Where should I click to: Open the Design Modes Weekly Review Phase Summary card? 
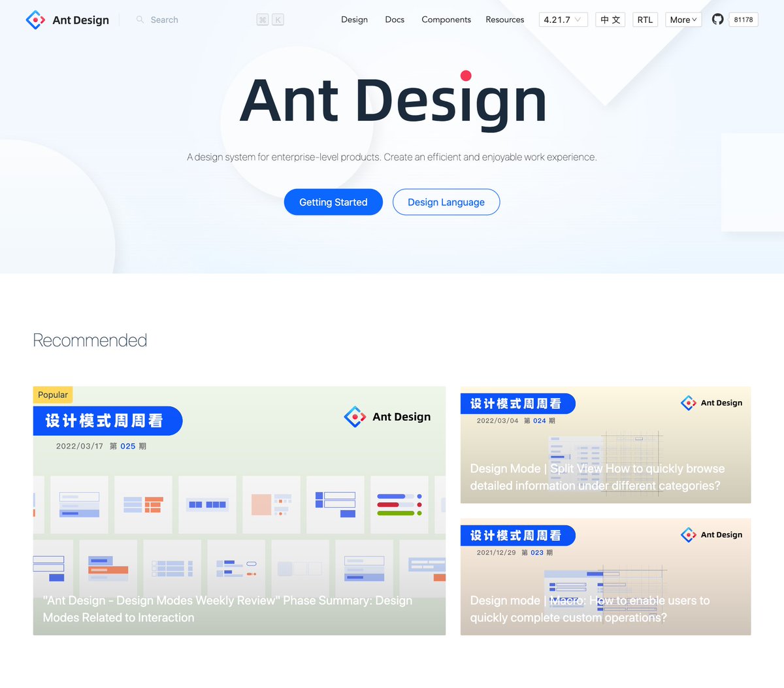[239, 510]
